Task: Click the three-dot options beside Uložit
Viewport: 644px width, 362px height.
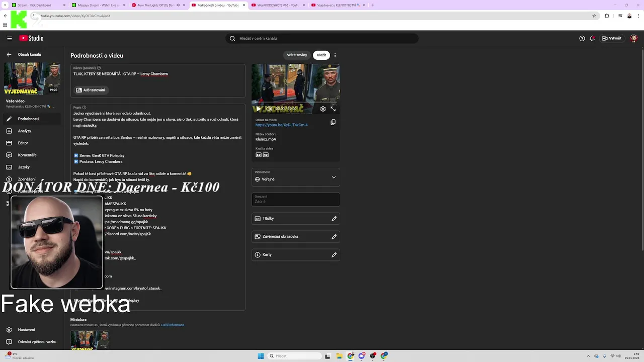Action: (x=335, y=55)
